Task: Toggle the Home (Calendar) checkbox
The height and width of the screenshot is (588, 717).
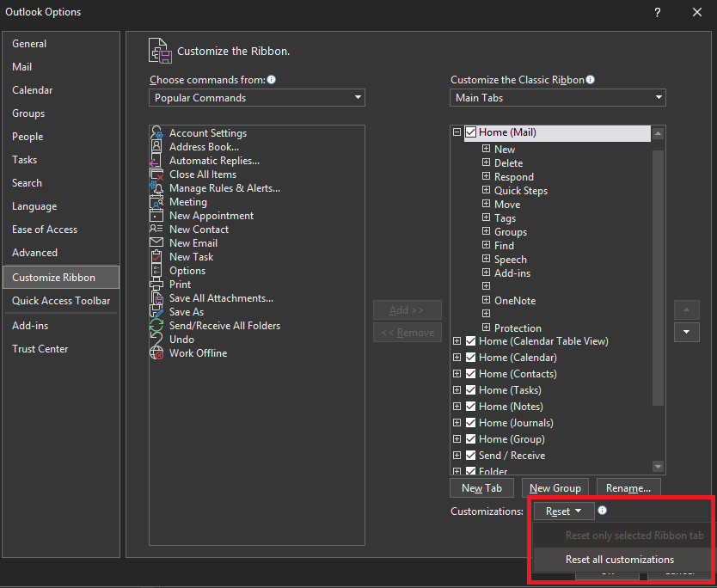Action: pos(470,358)
